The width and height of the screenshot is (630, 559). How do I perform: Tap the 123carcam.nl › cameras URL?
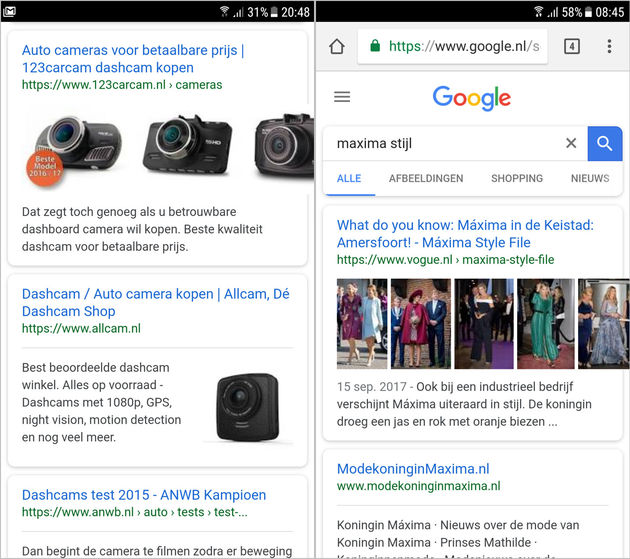(x=122, y=85)
